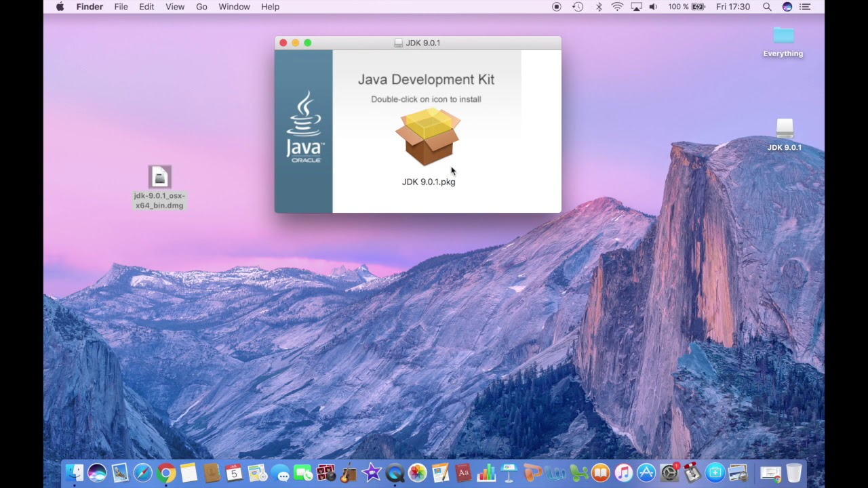Open the Window menu
Screen dimensions: 868x488
tap(234, 7)
